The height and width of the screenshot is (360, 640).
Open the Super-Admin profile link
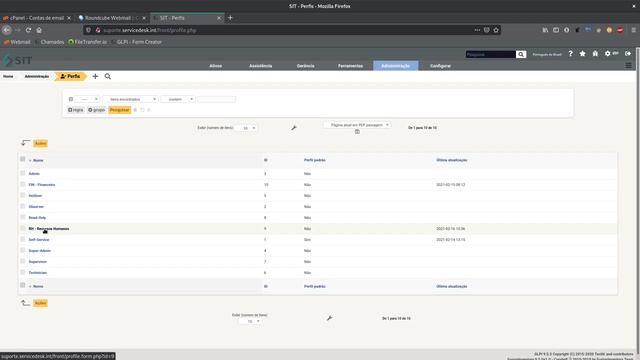pos(40,251)
